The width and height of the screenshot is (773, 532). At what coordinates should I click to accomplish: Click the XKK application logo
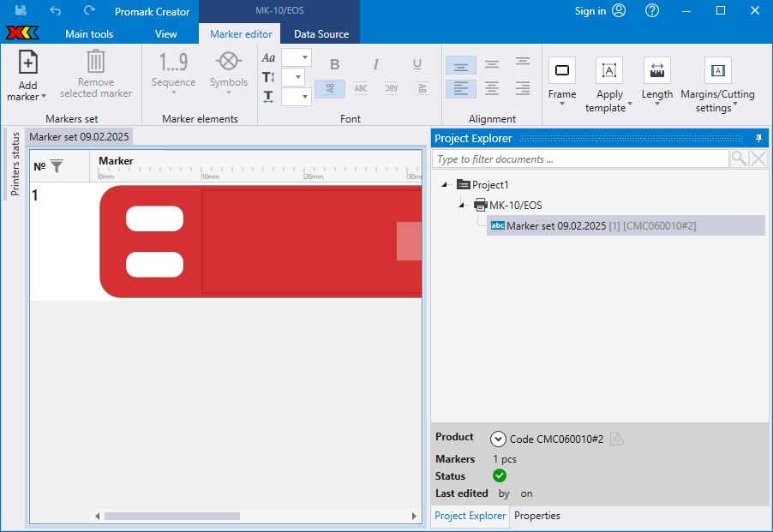[x=22, y=33]
